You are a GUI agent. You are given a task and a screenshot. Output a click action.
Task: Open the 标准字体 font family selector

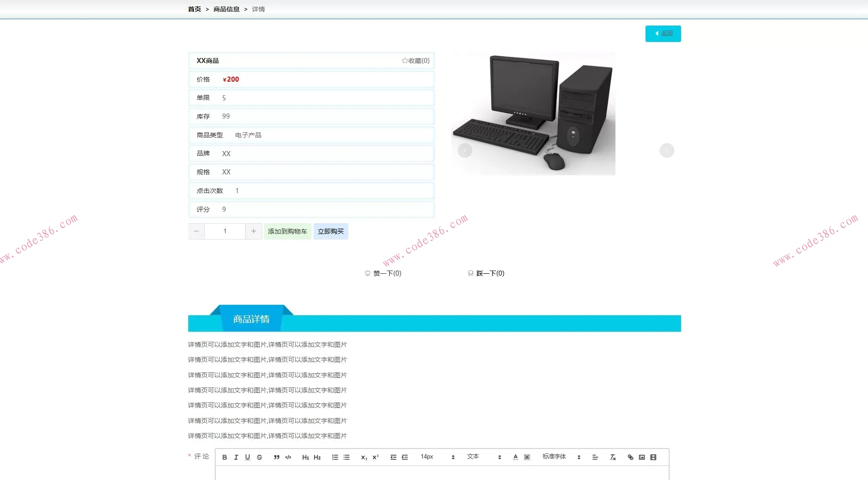tap(554, 457)
